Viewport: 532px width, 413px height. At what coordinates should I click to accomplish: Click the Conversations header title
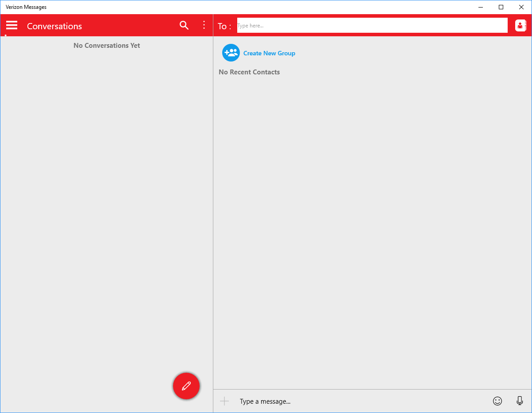click(54, 26)
